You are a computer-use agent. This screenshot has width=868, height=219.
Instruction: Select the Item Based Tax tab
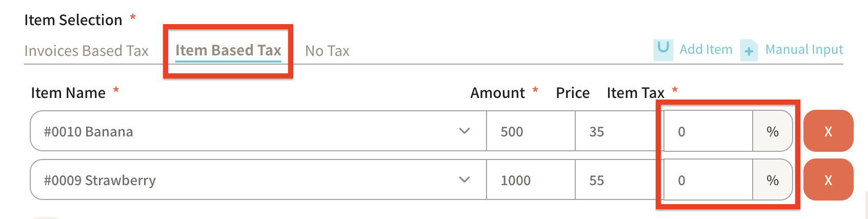228,50
